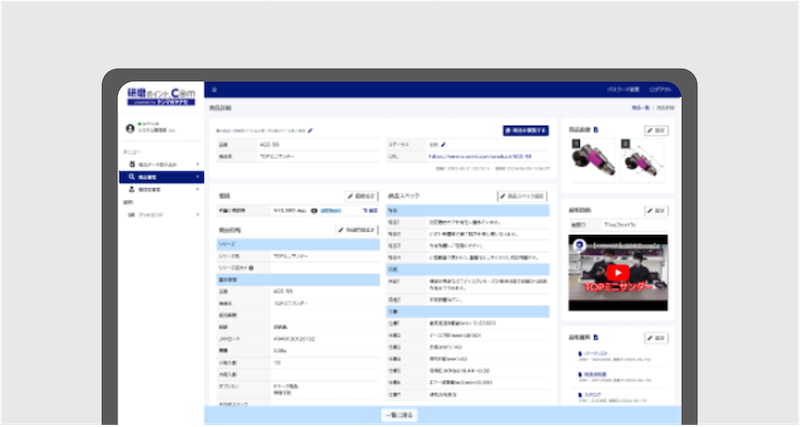Click the info icon beside シリーズ読み
Viewport: 800px width, 427px height.
(x=251, y=268)
